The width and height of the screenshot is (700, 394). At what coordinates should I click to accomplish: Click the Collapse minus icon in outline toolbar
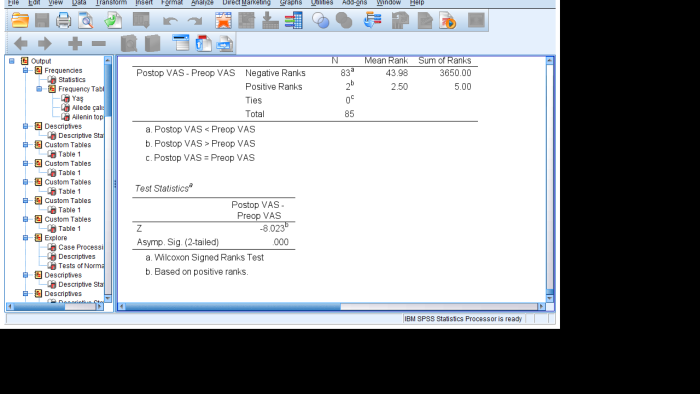99,43
